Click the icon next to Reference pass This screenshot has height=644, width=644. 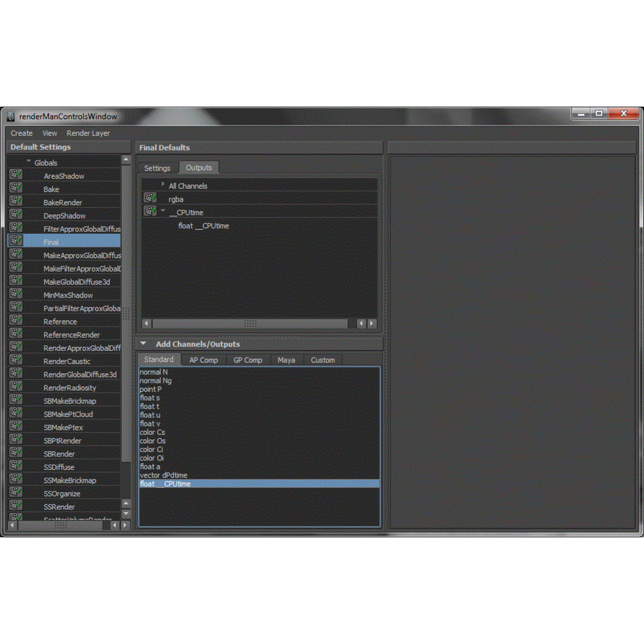(x=16, y=320)
